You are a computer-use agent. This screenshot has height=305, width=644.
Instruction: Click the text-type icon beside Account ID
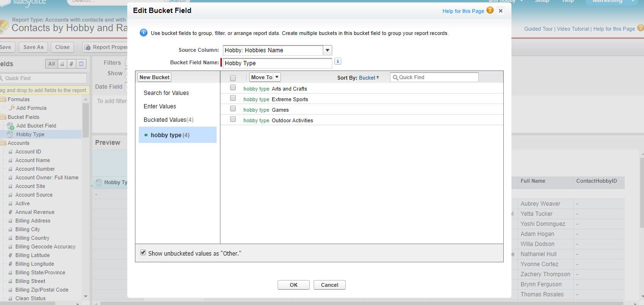(x=11, y=152)
